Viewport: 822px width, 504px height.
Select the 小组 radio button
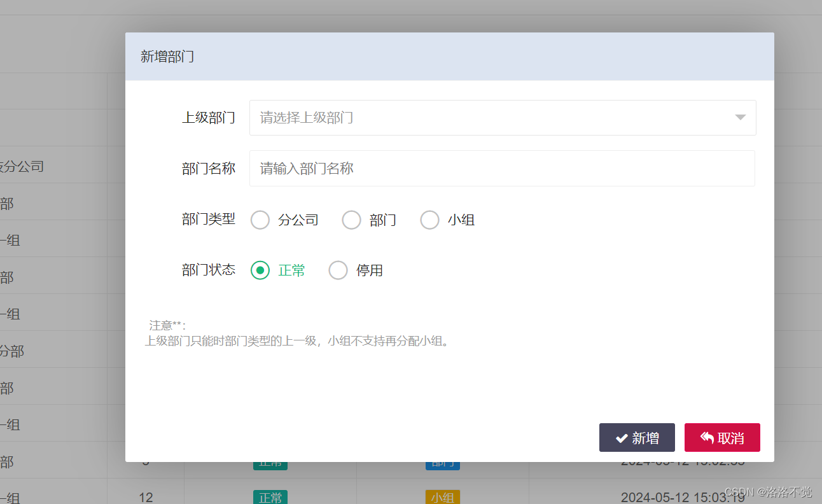click(430, 220)
